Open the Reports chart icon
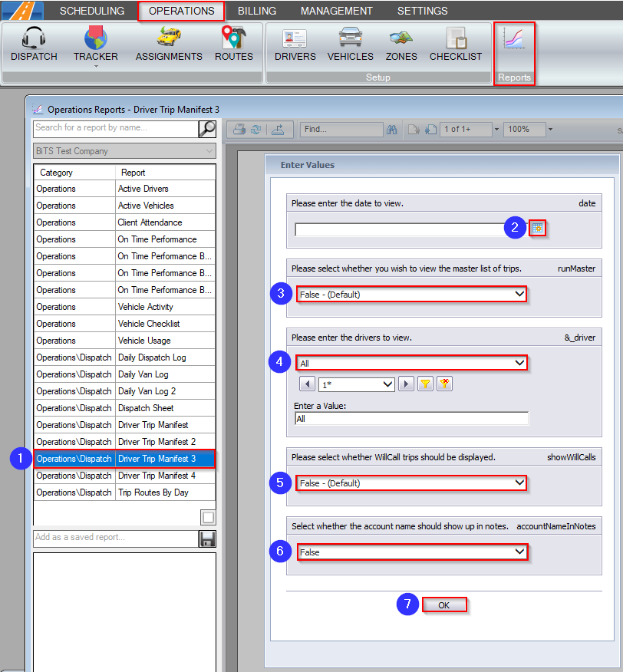The image size is (623, 672). pos(513,40)
